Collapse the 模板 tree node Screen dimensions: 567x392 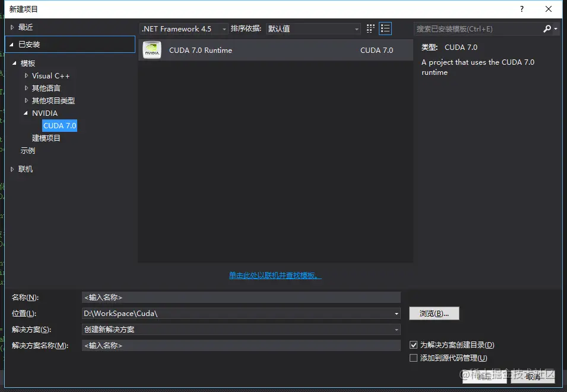click(x=14, y=64)
